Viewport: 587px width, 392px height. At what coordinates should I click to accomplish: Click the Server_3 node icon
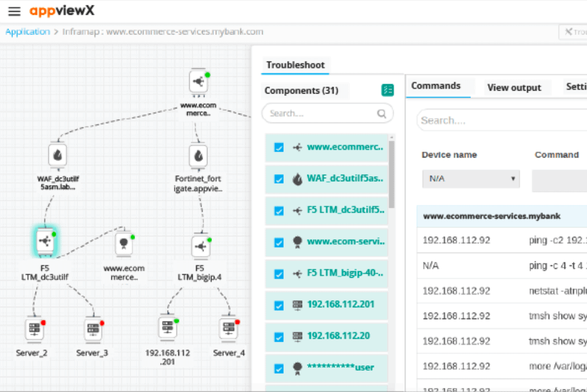coord(93,329)
